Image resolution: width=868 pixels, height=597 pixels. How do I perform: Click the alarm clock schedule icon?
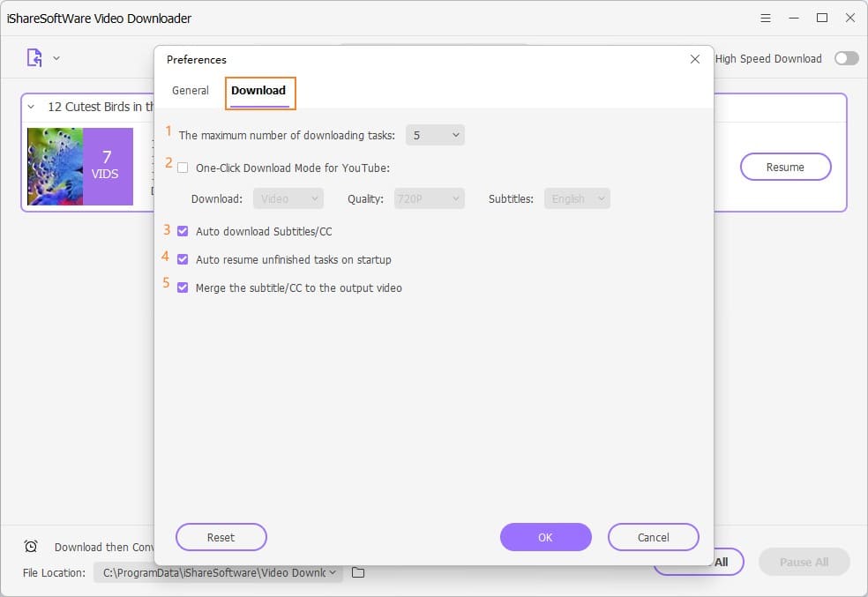tap(31, 547)
